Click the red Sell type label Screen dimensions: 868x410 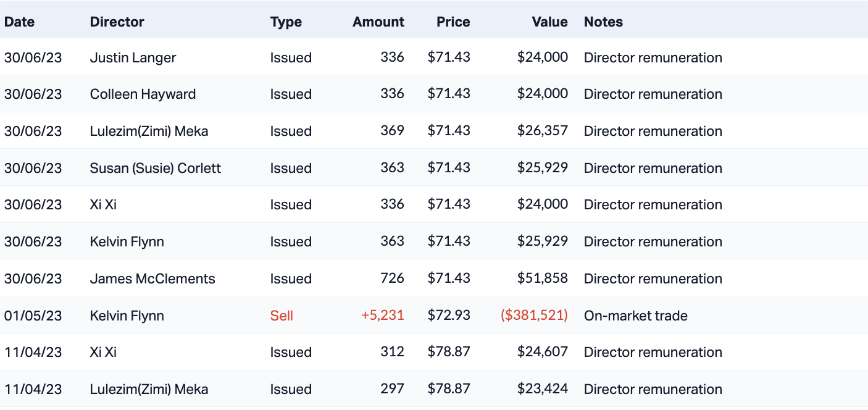click(x=282, y=316)
